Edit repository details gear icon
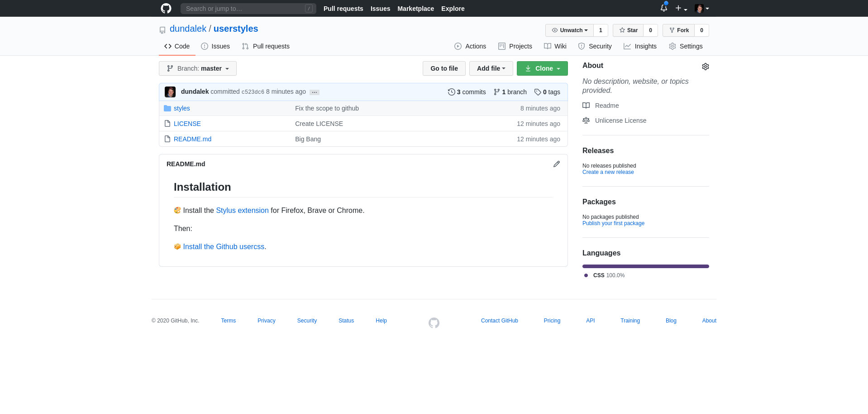This screenshot has width=868, height=414. (705, 67)
